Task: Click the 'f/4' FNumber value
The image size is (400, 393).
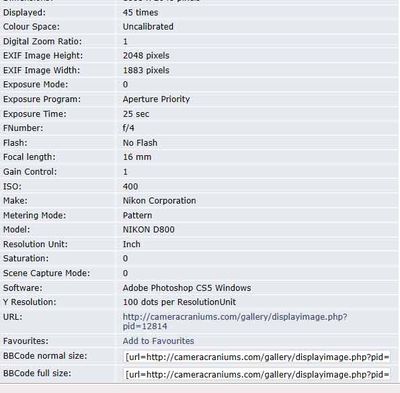Action: pyautogui.click(x=129, y=128)
